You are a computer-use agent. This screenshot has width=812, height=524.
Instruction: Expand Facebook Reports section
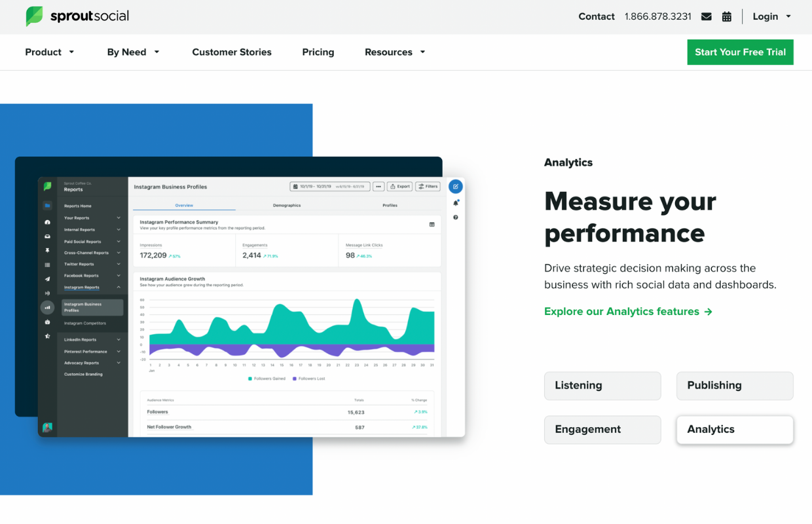pyautogui.click(x=92, y=276)
